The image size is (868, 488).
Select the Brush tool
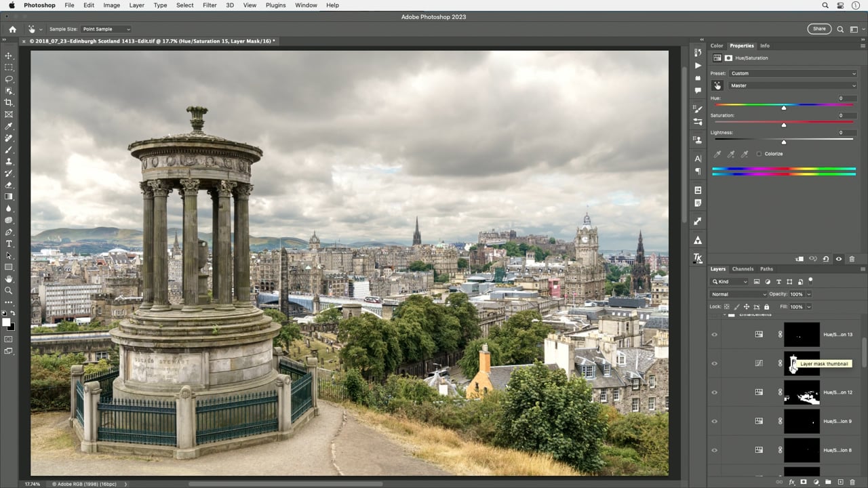click(9, 150)
